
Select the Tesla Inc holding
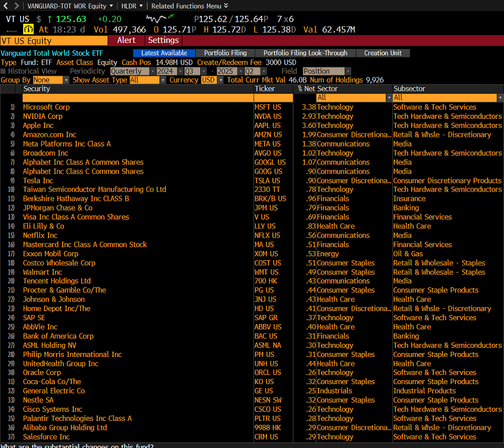point(38,180)
